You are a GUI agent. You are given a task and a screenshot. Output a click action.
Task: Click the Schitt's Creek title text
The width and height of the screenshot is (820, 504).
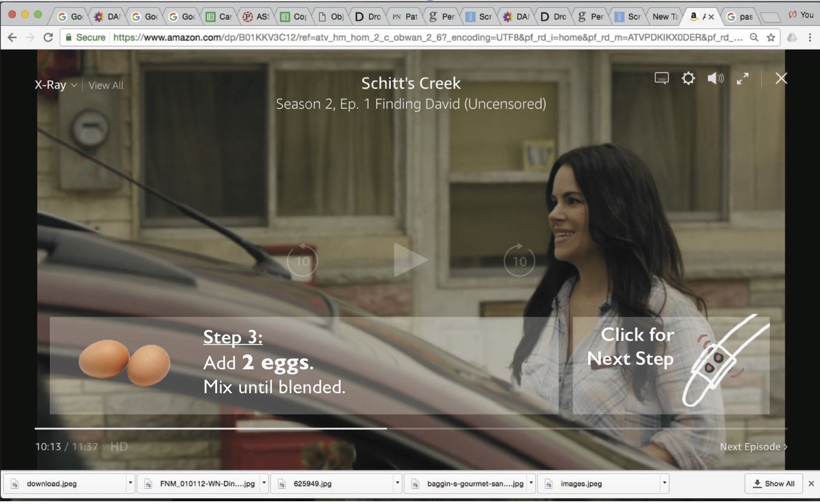(411, 83)
